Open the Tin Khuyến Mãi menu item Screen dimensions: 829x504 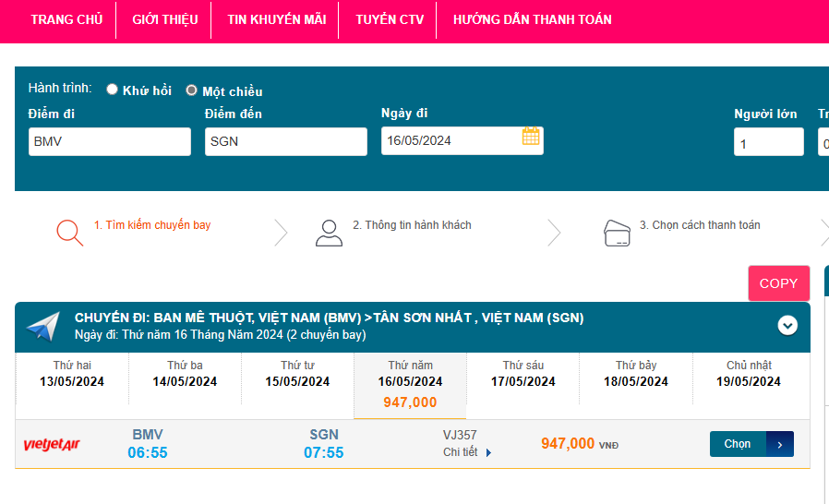(x=276, y=19)
